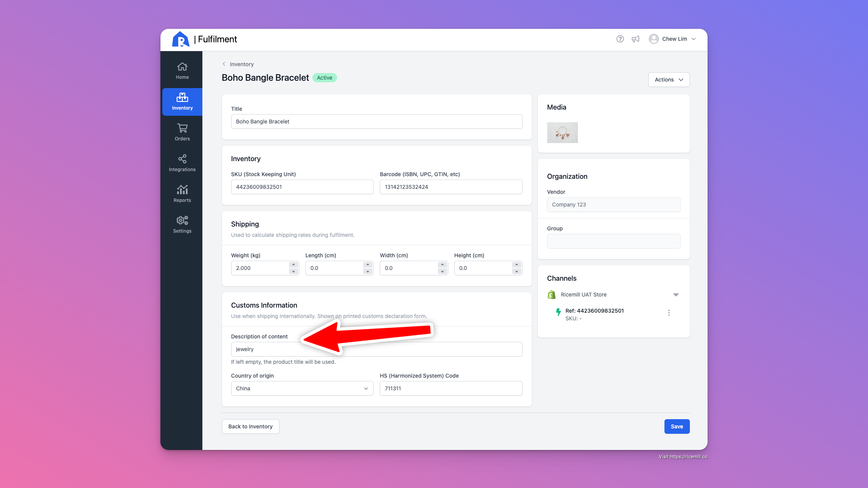Image resolution: width=868 pixels, height=488 pixels.
Task: Click the Save button
Action: [x=676, y=426]
